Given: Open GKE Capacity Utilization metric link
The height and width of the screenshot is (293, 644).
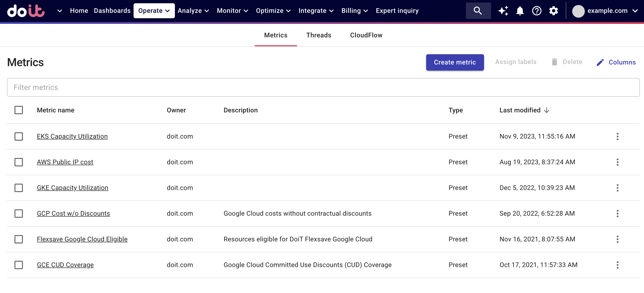Looking at the screenshot, I should click(x=72, y=188).
